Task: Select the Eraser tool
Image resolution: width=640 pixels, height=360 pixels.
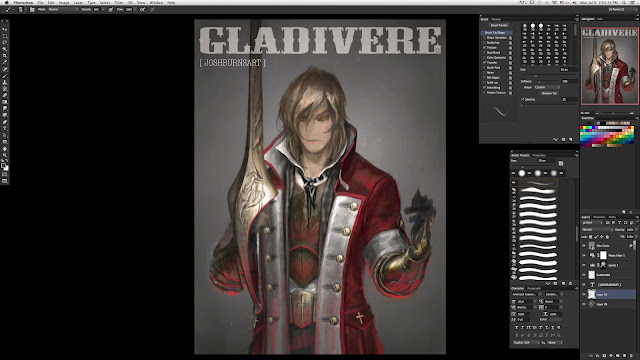Action: click(x=4, y=96)
